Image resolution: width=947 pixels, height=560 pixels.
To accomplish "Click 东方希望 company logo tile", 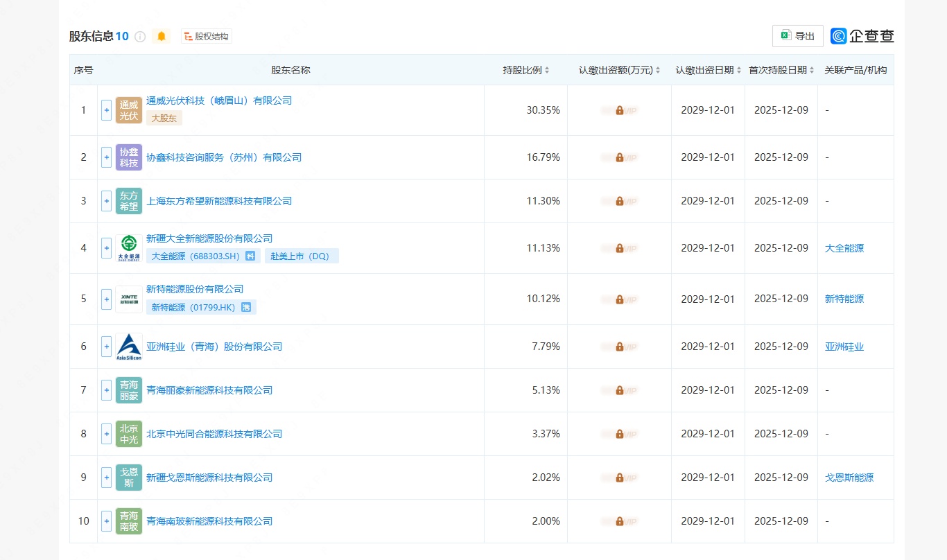I will (129, 201).
